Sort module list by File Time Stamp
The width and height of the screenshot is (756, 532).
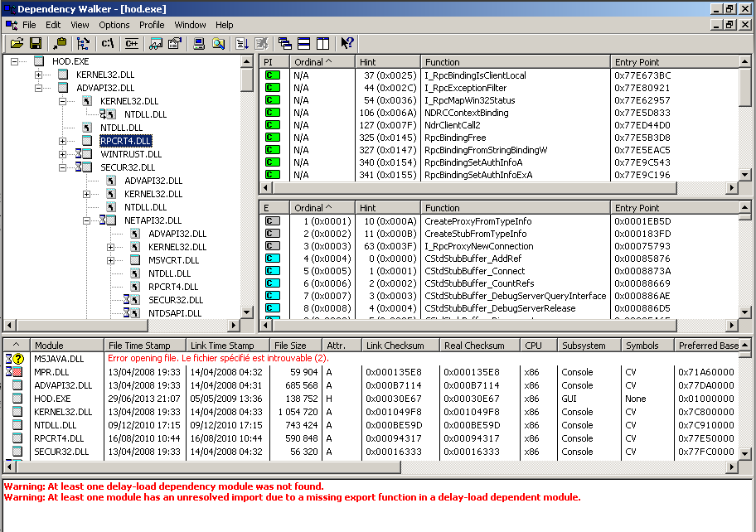[139, 346]
